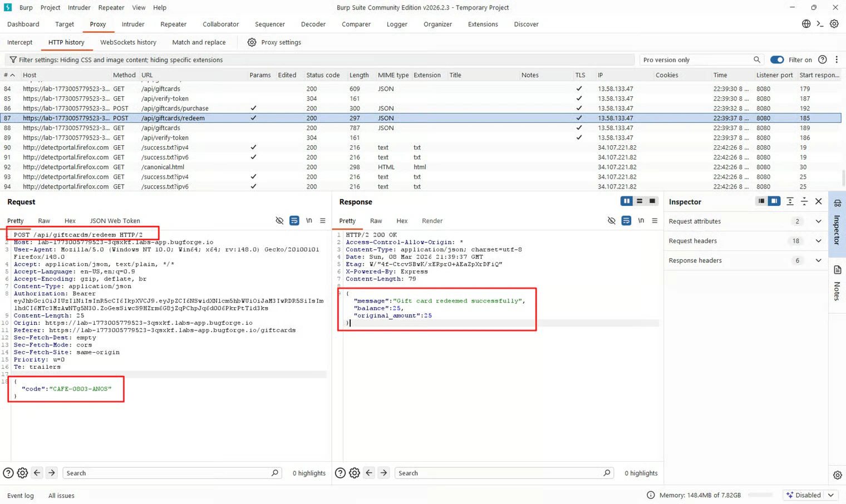The width and height of the screenshot is (846, 504).
Task: Open the Burp settings gear at top right
Action: coord(834,24)
